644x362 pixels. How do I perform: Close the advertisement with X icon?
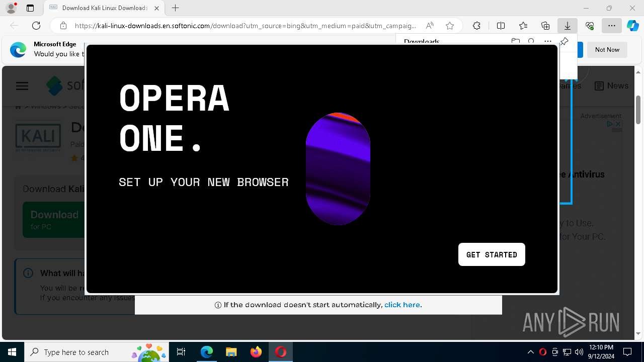(x=618, y=124)
